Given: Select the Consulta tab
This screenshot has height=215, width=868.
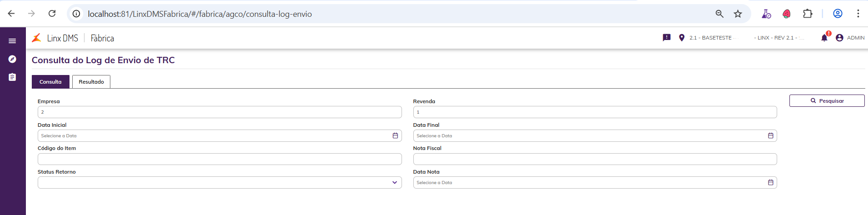Looking at the screenshot, I should click(x=50, y=82).
